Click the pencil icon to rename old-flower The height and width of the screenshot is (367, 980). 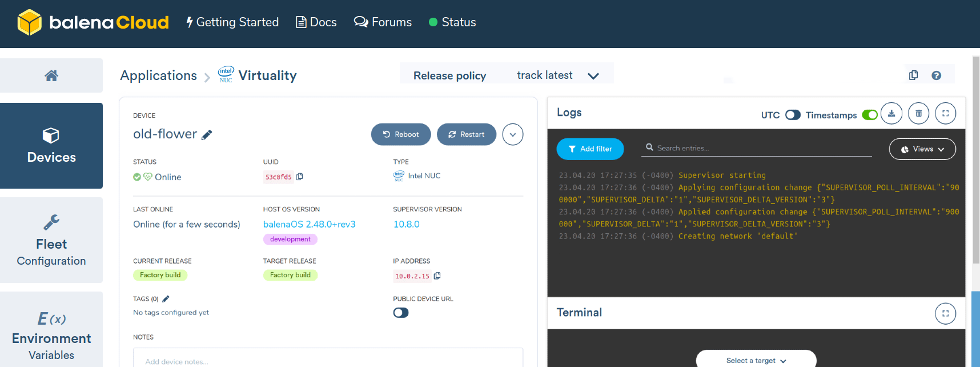tap(207, 135)
